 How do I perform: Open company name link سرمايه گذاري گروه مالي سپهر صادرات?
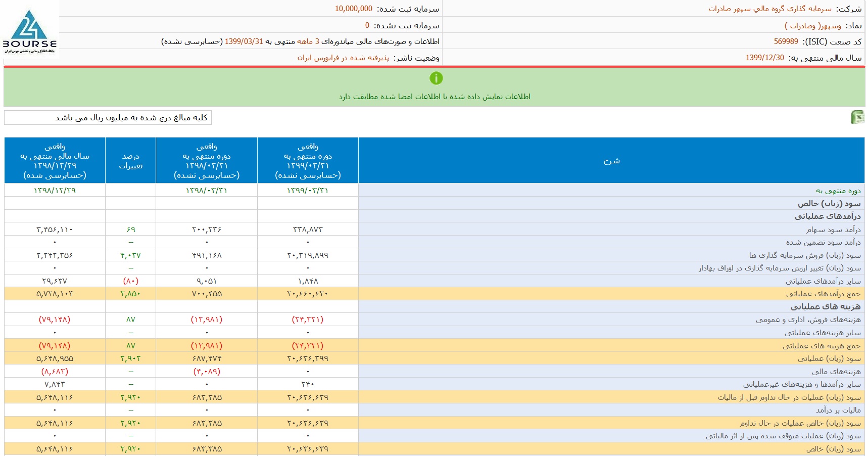(769, 9)
